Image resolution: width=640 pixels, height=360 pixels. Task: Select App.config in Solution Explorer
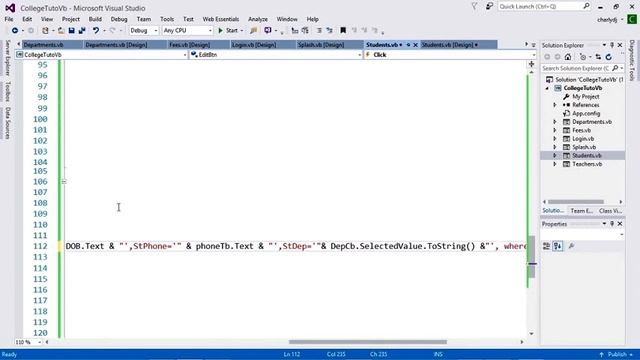(586, 113)
